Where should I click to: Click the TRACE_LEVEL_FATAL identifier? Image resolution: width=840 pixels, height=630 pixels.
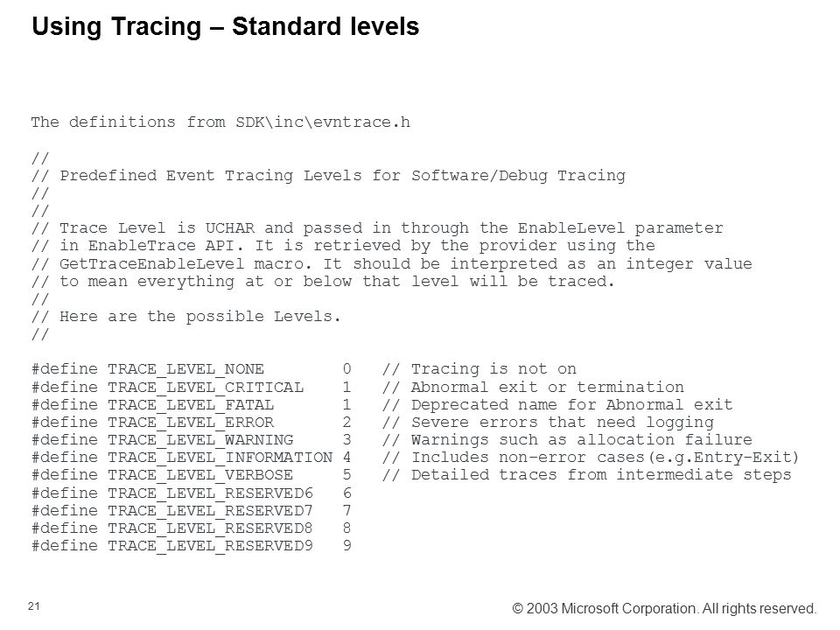[x=191, y=405]
